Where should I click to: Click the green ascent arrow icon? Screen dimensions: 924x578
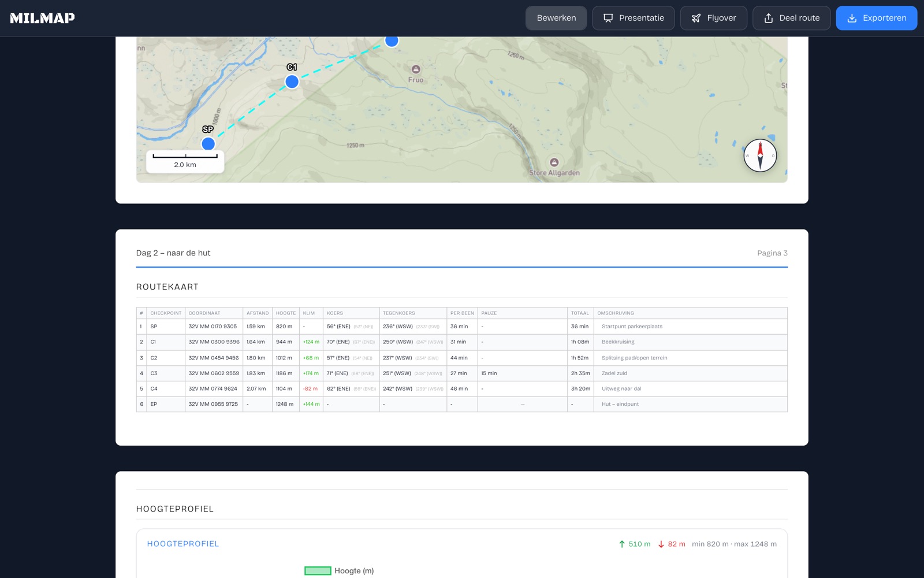622,544
